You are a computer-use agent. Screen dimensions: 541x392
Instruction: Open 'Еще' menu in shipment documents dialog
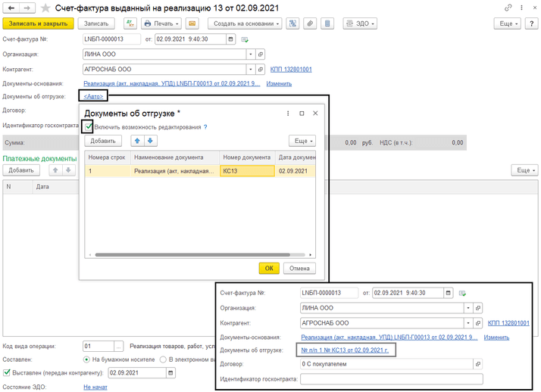pyautogui.click(x=302, y=141)
